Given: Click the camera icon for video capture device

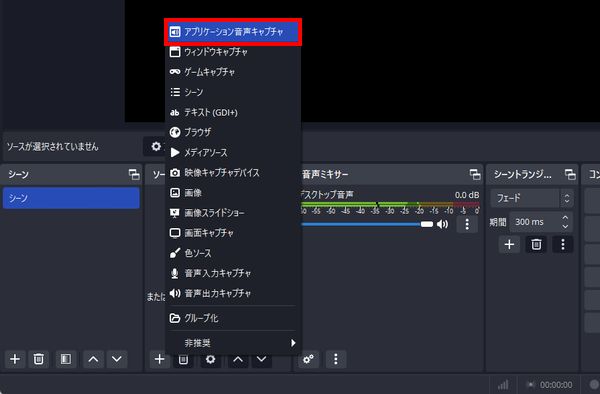Looking at the screenshot, I should [175, 173].
